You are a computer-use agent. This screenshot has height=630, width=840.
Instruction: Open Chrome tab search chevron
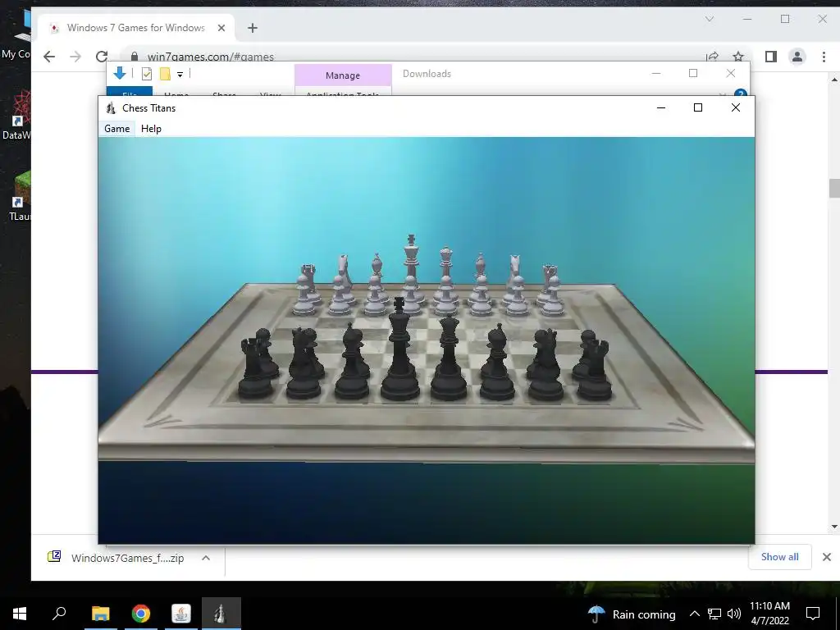pyautogui.click(x=710, y=20)
